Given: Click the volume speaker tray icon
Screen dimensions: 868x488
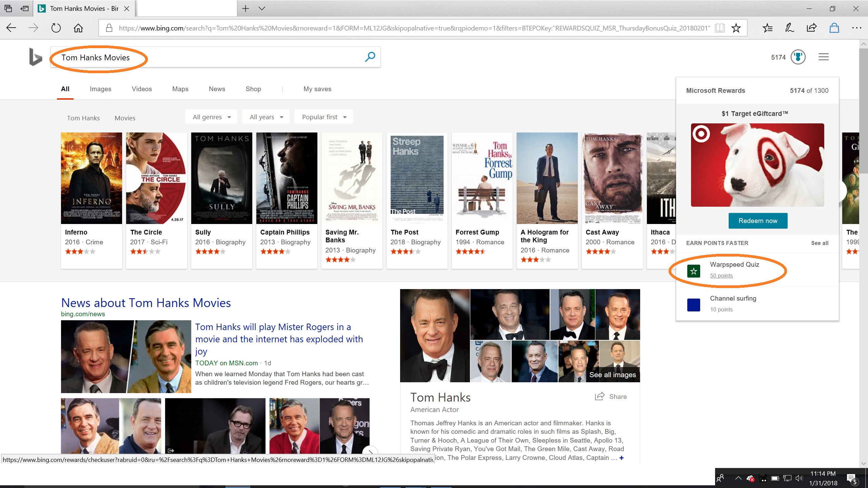Looking at the screenshot, I should pyautogui.click(x=799, y=478).
